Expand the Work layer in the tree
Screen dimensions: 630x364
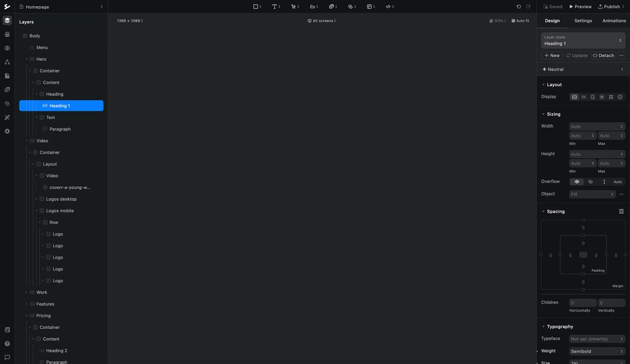coord(26,292)
